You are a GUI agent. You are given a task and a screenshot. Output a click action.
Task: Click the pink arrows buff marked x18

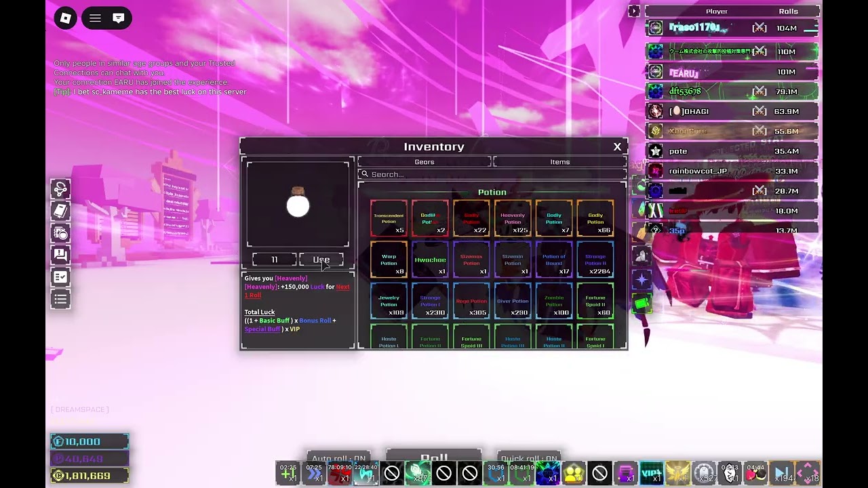808,473
